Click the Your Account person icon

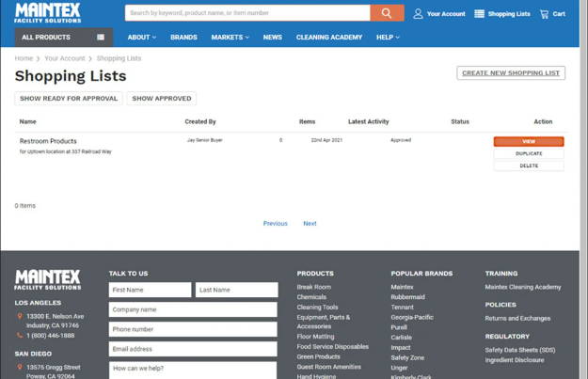(x=418, y=14)
